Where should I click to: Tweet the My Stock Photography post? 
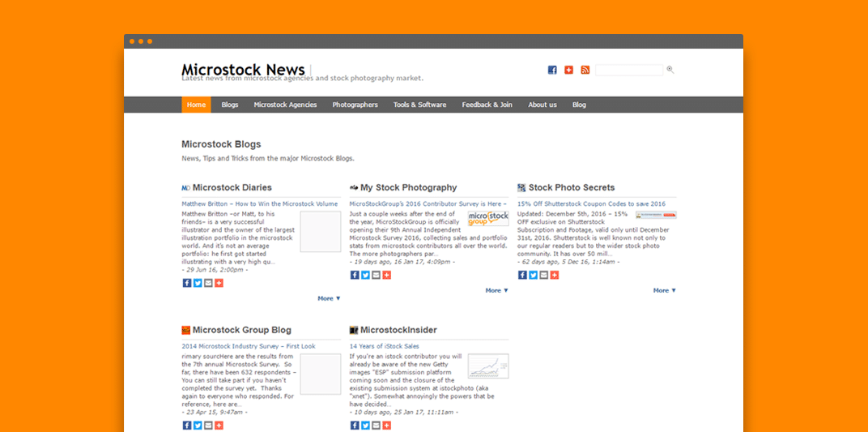coord(365,276)
